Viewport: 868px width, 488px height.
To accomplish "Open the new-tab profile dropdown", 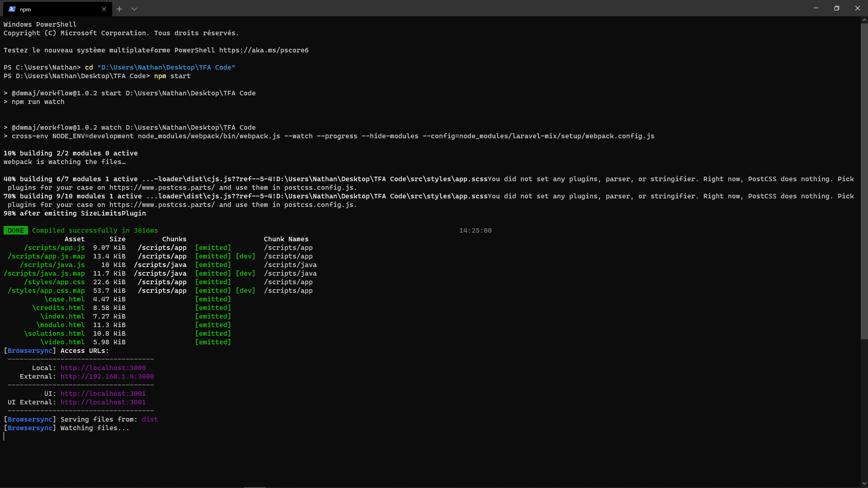I will tap(134, 9).
